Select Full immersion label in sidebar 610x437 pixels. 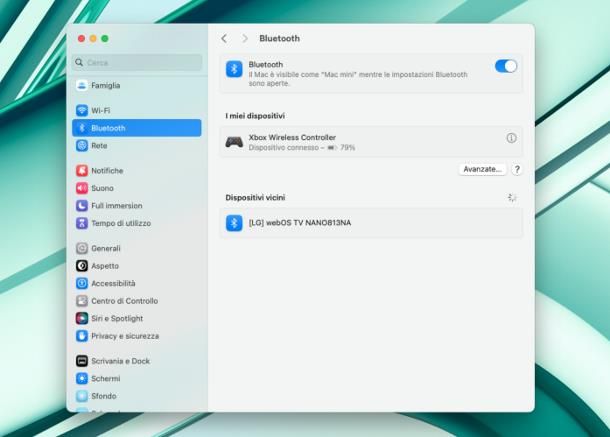tap(117, 205)
